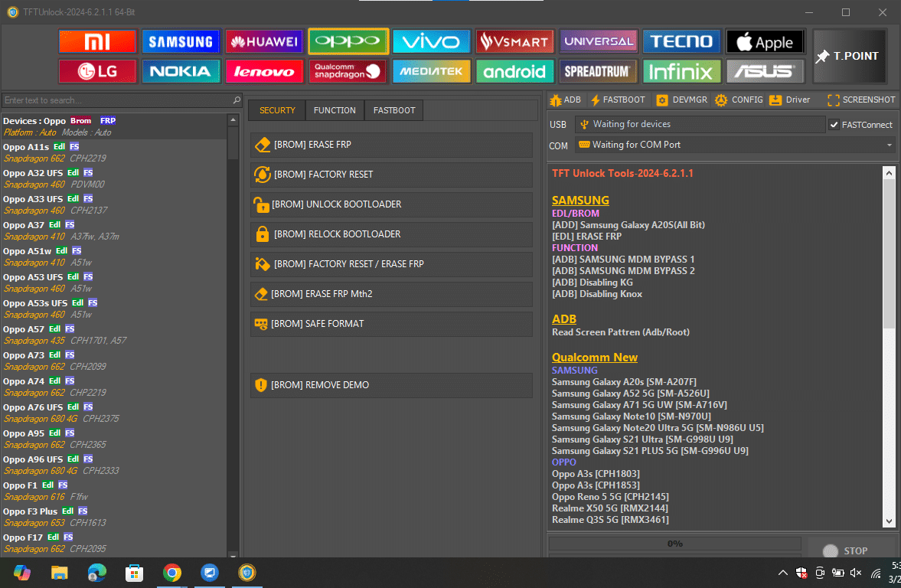Screen dimensions: 901x588
Task: Select the Qualcomm Snapdragon brand logo
Action: click(348, 71)
